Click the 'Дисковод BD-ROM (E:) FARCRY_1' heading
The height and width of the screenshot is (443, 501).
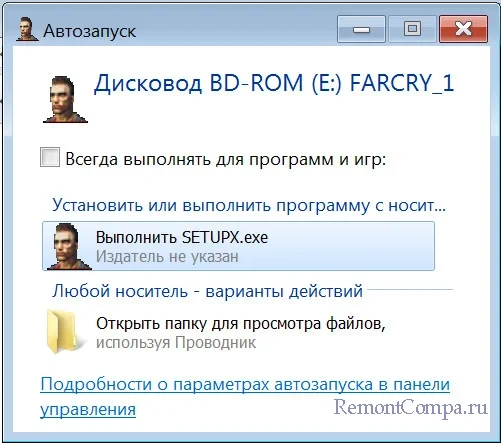(x=274, y=83)
